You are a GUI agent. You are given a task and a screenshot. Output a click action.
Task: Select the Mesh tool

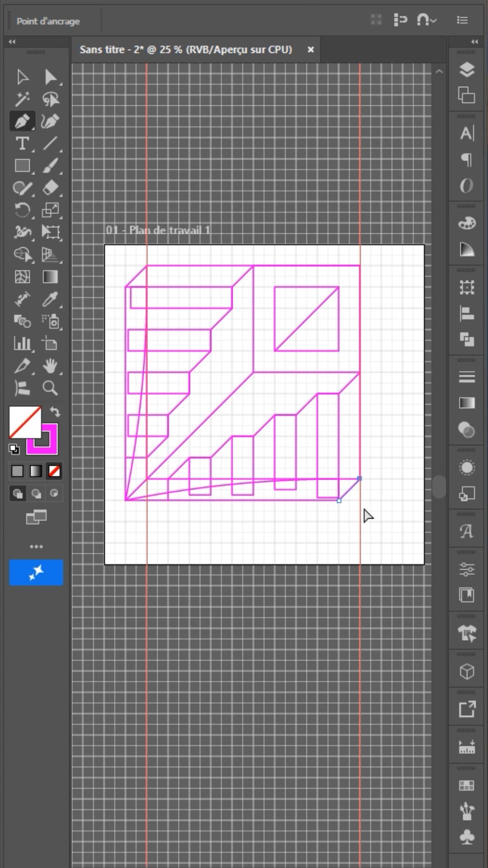point(22,277)
